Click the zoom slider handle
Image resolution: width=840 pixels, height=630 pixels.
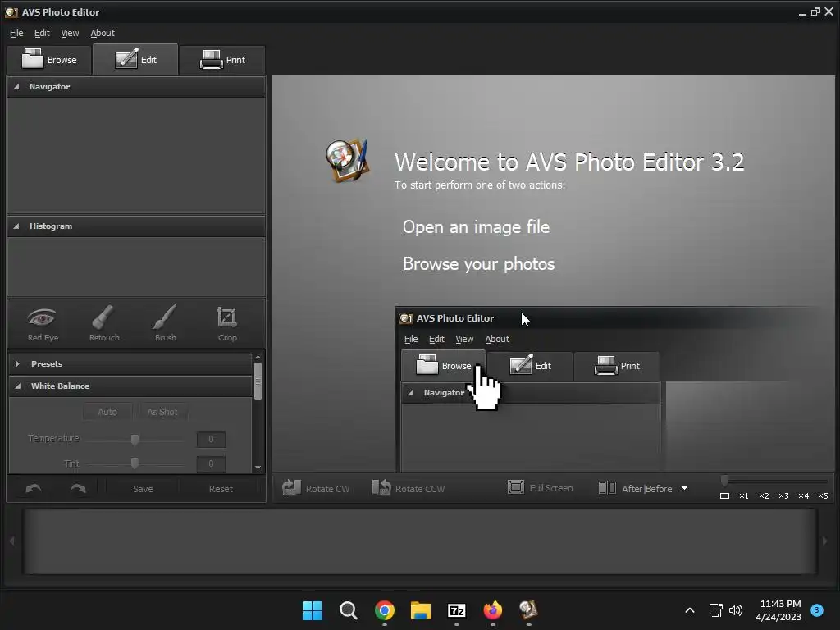click(724, 481)
